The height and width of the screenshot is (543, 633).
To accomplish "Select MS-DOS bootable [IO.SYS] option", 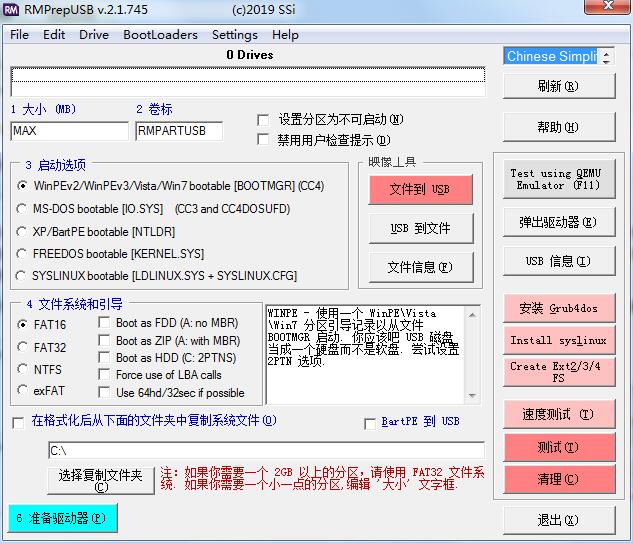I will pyautogui.click(x=23, y=209).
